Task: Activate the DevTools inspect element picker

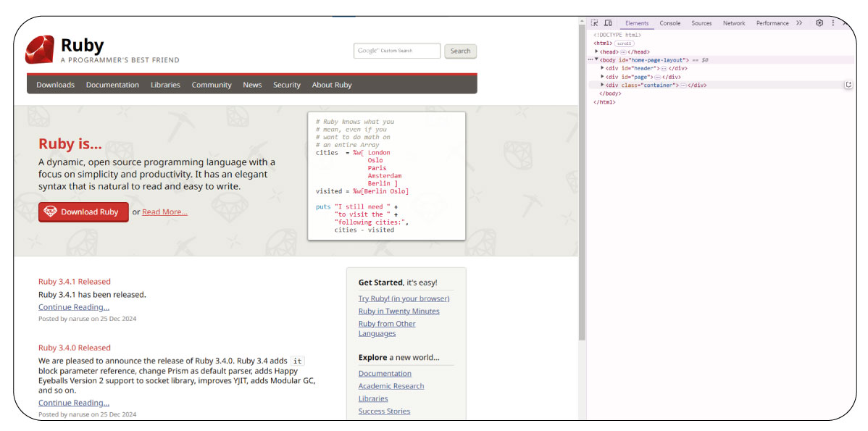Action: 595,23
